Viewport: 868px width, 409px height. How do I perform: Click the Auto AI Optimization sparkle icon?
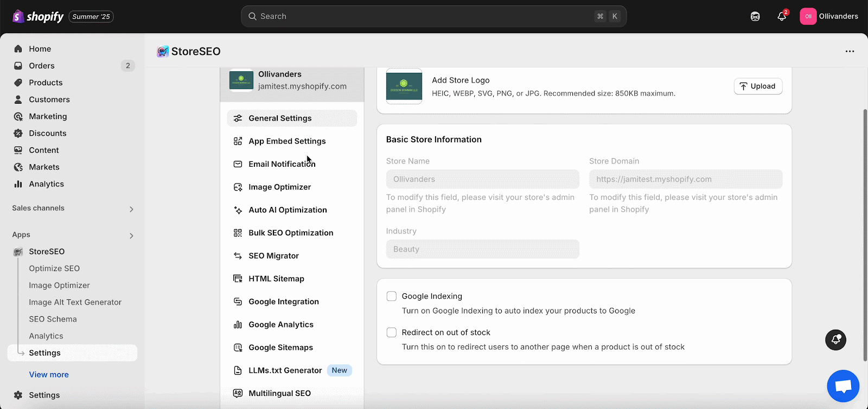[238, 210]
